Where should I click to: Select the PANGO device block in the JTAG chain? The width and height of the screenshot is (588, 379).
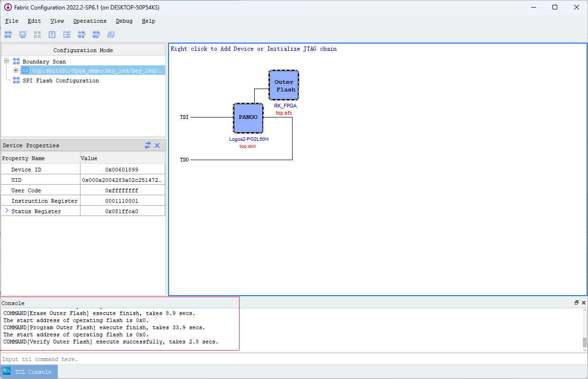pyautogui.click(x=248, y=118)
